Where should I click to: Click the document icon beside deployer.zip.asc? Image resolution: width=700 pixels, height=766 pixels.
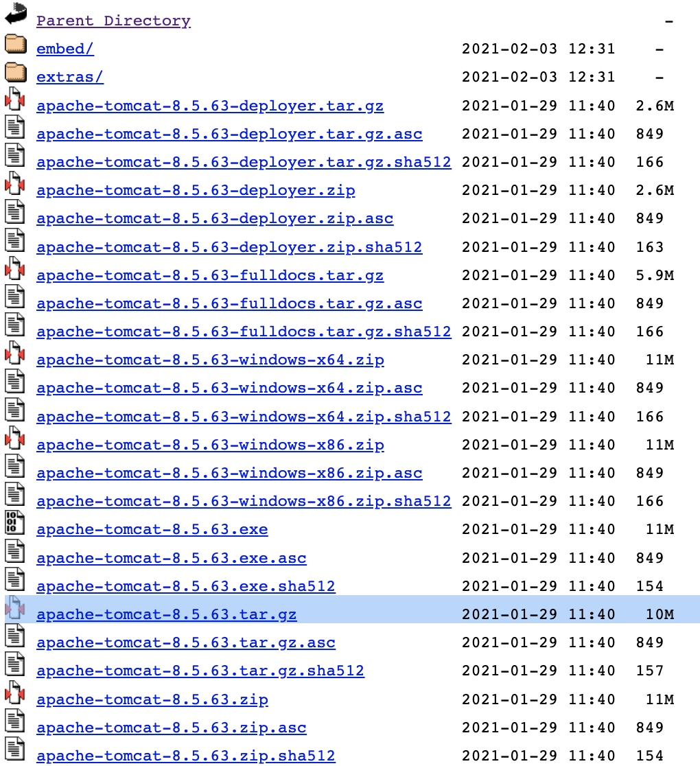point(14,212)
